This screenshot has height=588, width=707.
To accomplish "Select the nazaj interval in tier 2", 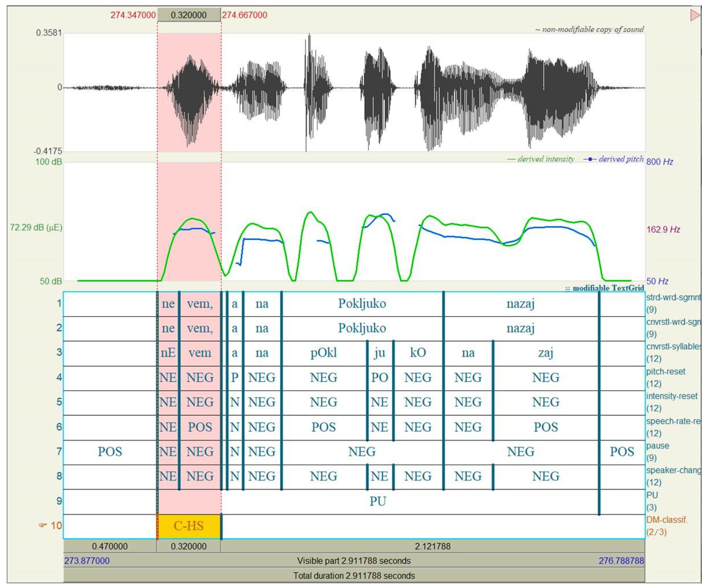I will [x=521, y=328].
